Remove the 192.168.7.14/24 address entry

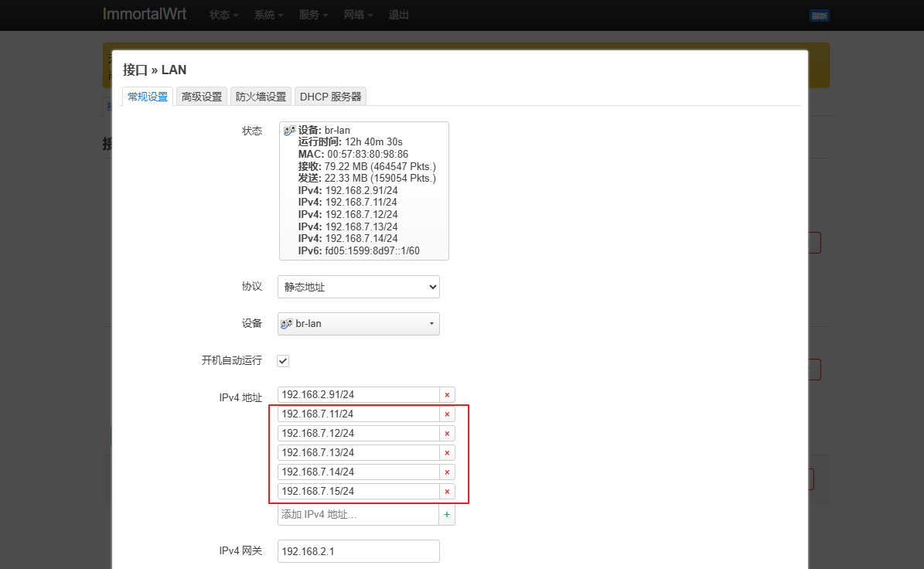tap(447, 472)
